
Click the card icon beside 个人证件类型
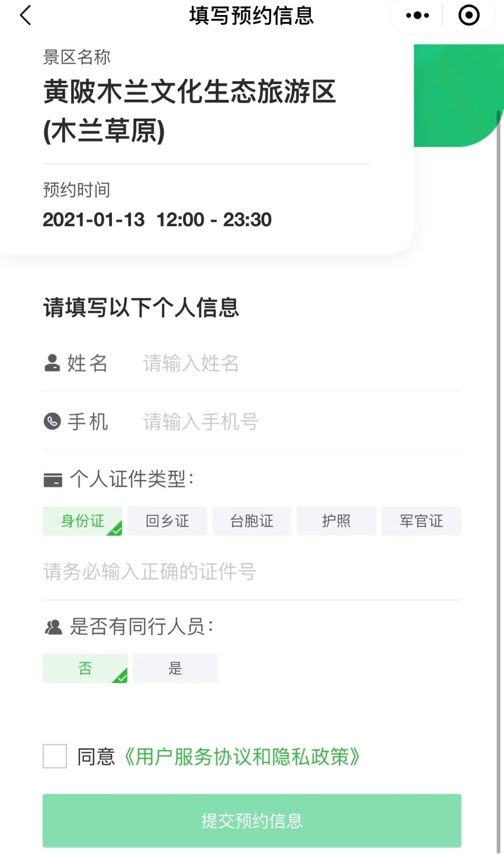52,480
